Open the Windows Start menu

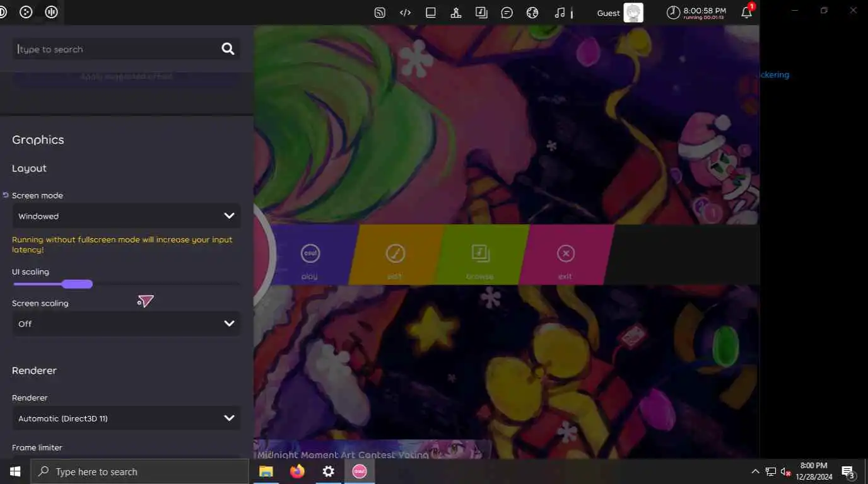(15, 471)
